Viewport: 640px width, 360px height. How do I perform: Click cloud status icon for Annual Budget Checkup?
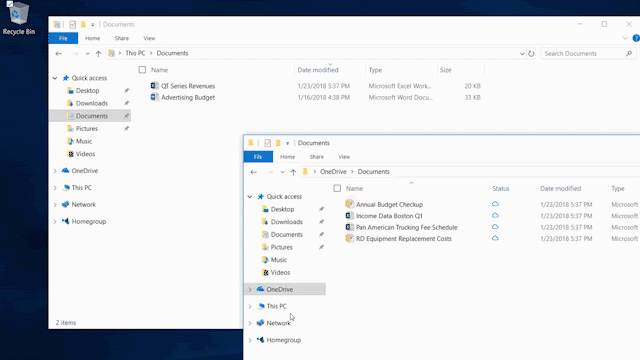(495, 204)
